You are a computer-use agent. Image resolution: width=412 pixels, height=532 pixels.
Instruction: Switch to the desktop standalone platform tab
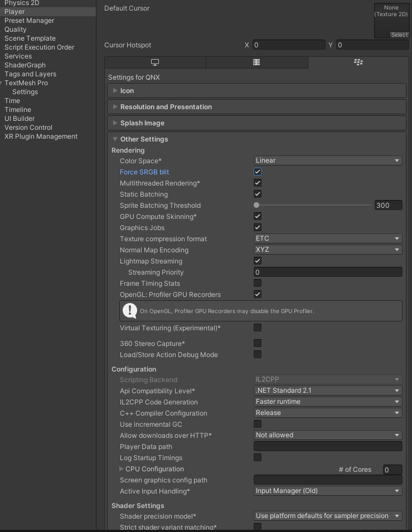coord(155,62)
